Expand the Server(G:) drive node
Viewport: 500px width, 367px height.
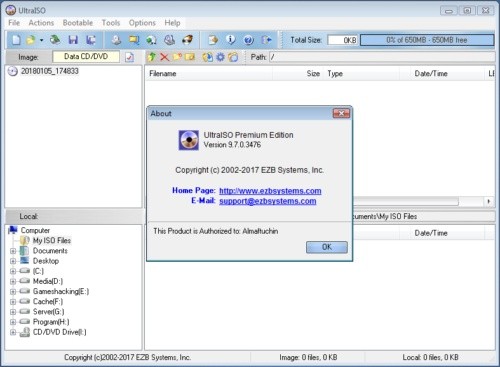(x=13, y=312)
